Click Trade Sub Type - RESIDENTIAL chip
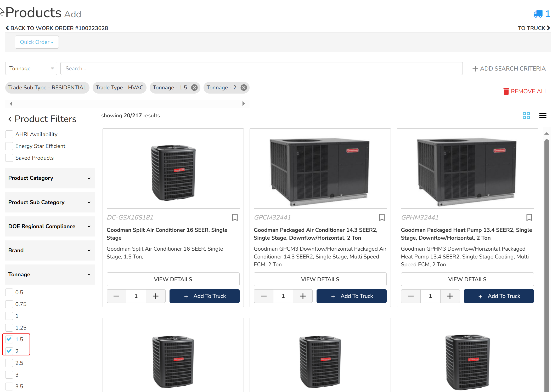 [47, 88]
